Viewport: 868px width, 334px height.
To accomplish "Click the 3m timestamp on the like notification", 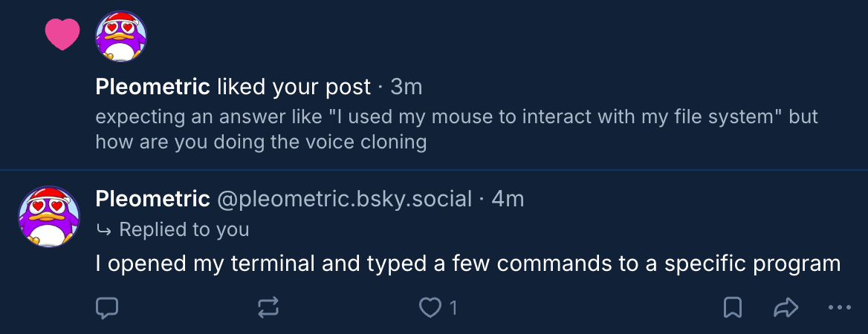I will click(x=407, y=88).
